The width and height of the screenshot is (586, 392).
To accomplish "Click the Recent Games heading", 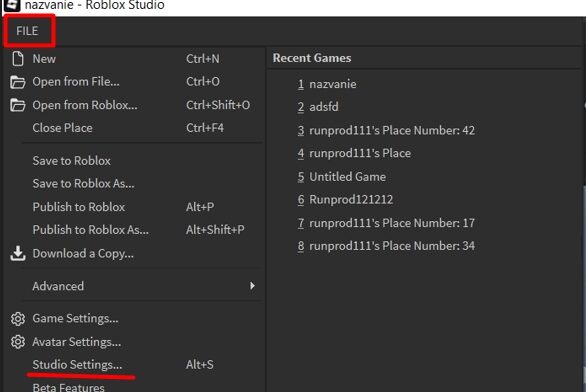I will click(312, 58).
